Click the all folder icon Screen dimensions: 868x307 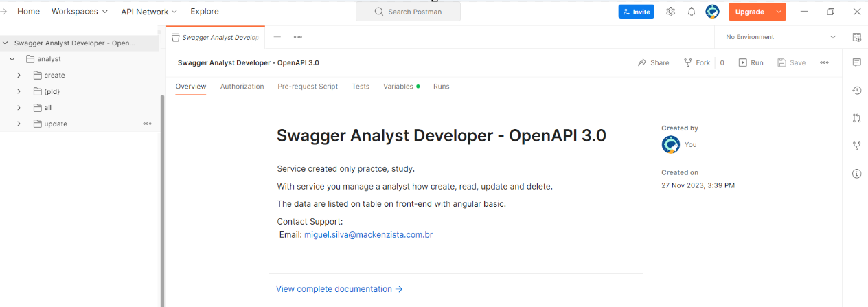click(x=38, y=107)
